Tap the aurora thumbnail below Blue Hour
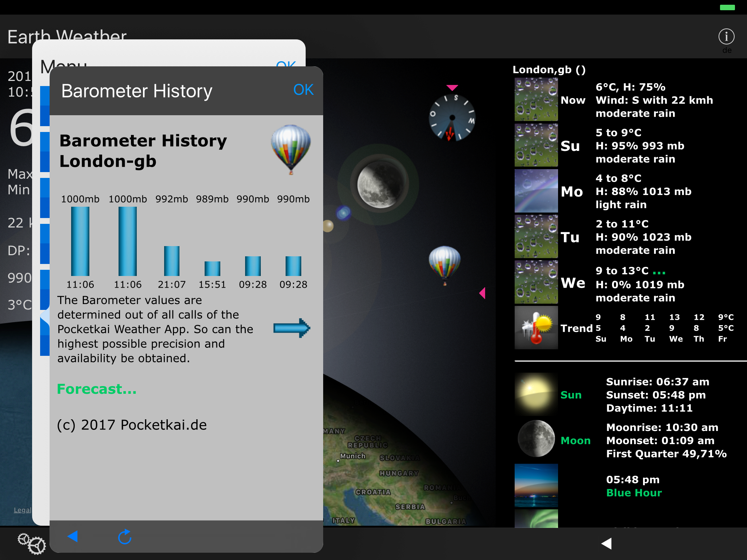This screenshot has height=560, width=747. (536, 518)
